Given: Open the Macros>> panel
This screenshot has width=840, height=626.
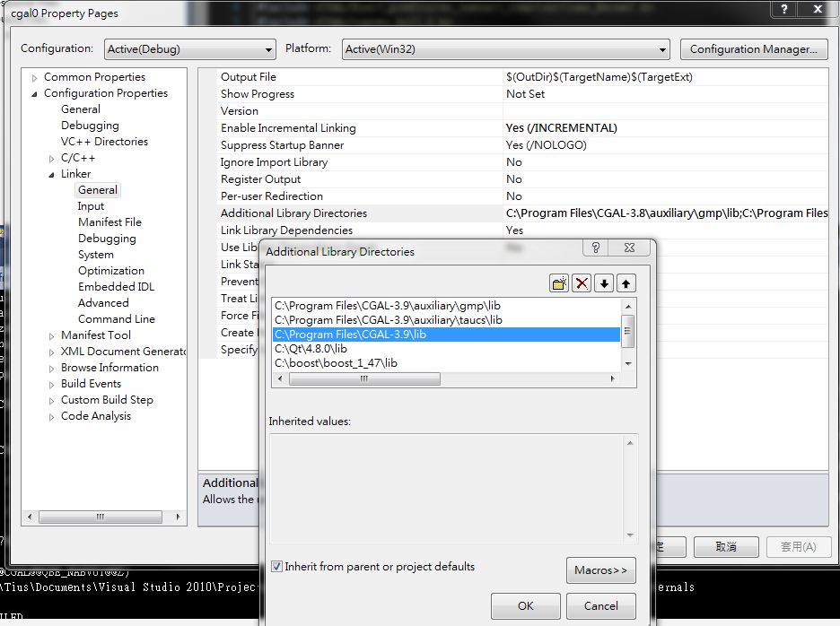Looking at the screenshot, I should [x=601, y=569].
